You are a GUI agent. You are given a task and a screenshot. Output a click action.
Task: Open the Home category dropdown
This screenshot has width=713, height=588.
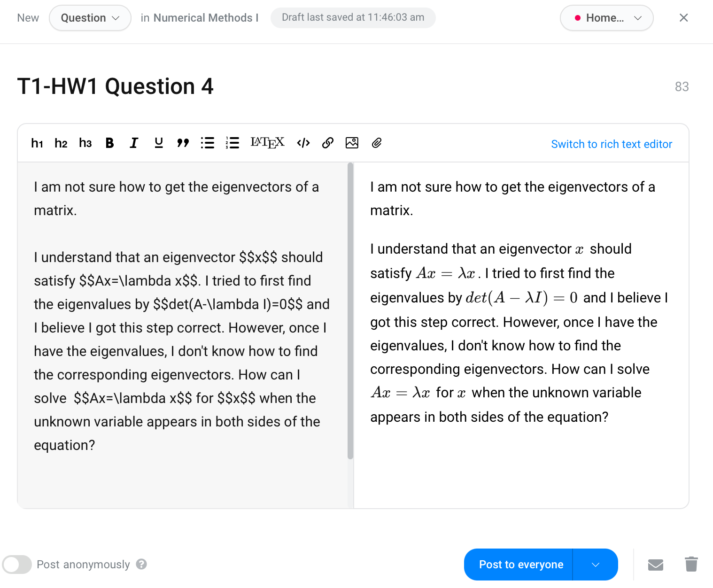coord(606,18)
